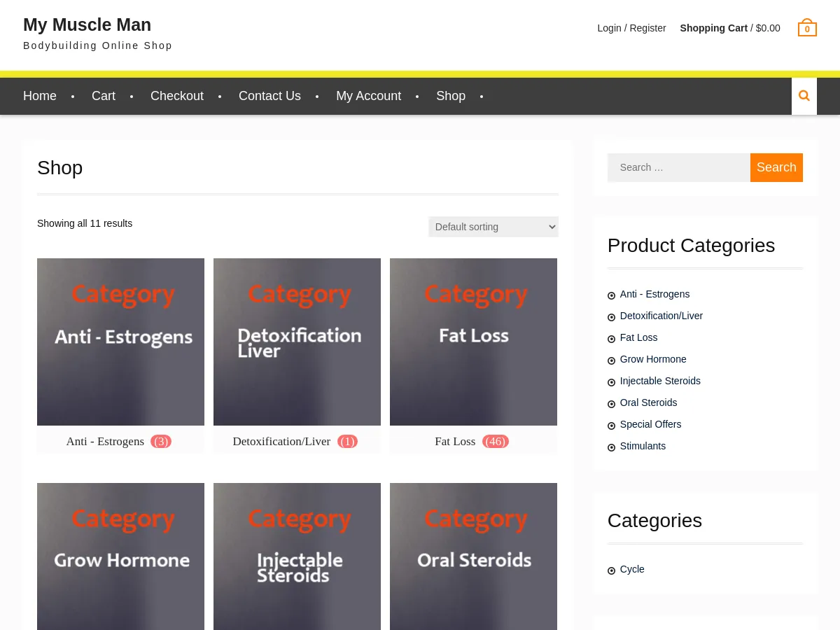This screenshot has width=840, height=630.
Task: Open the My Account page
Action: (368, 96)
